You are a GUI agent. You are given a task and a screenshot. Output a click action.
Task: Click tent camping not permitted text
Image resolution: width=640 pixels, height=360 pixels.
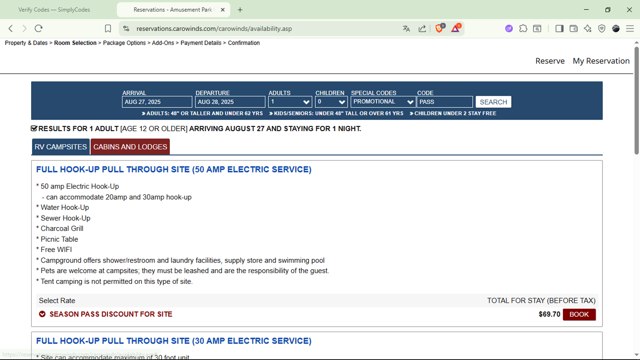click(114, 281)
